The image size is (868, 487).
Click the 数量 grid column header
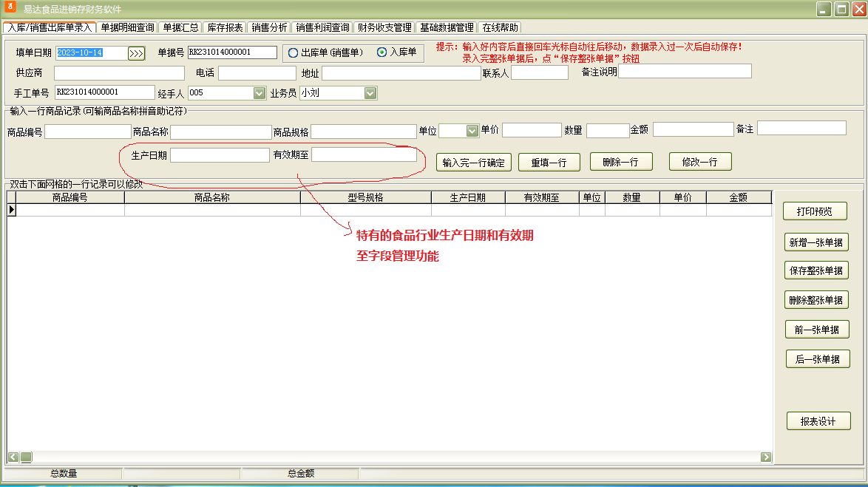pyautogui.click(x=631, y=197)
